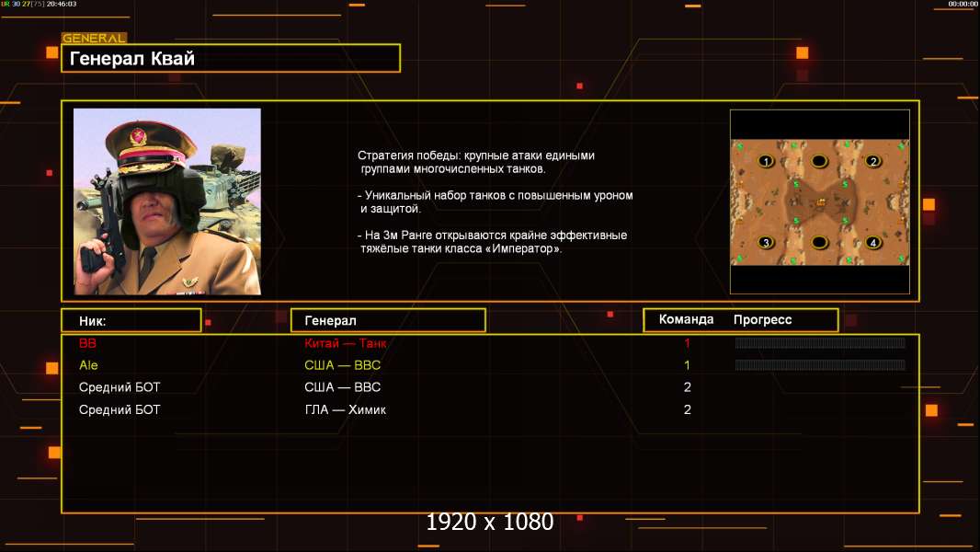Click start position 3 on the map preview
The width and height of the screenshot is (980, 552).
[766, 243]
